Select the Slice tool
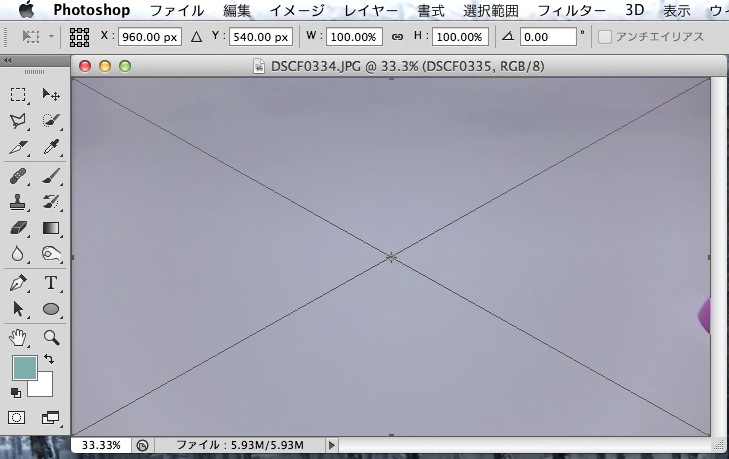 [x=18, y=147]
